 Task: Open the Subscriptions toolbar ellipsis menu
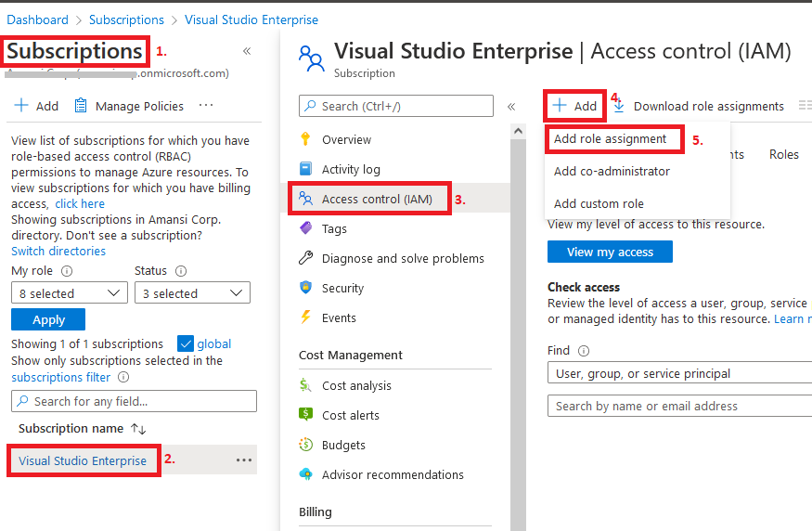coord(206,105)
